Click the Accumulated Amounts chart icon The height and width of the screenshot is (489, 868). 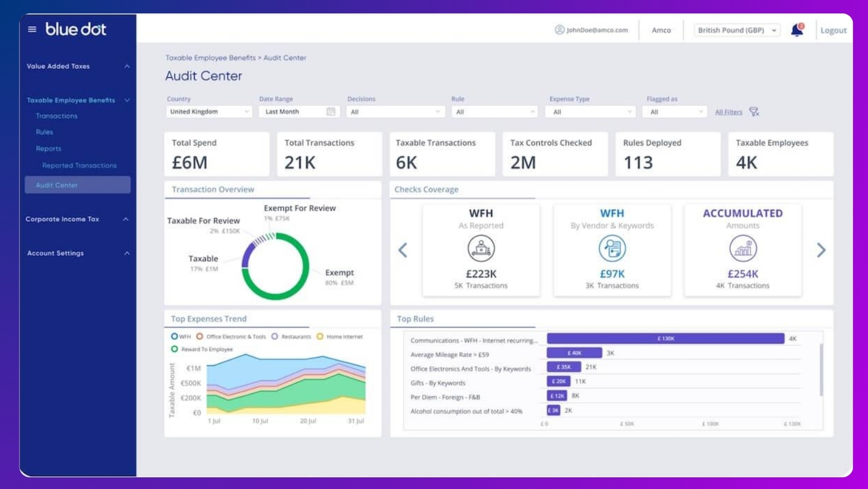pyautogui.click(x=743, y=248)
